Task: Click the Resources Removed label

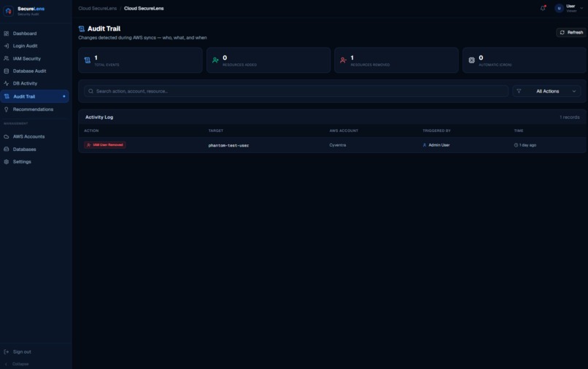Action: 370,65
